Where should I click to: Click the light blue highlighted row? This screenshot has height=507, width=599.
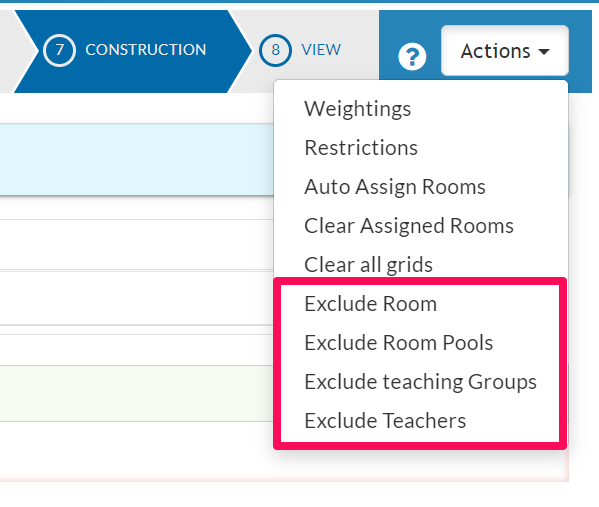137,159
